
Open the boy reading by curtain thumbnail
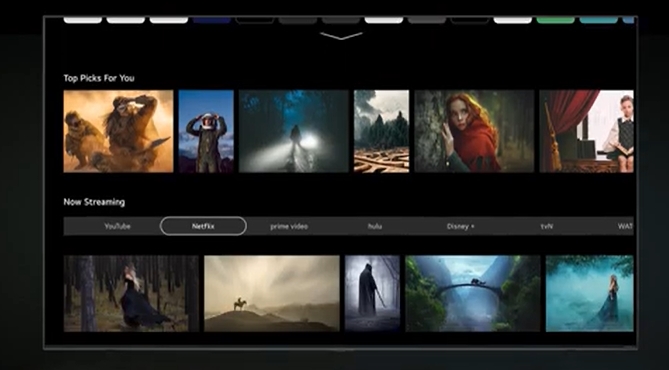pyautogui.click(x=586, y=131)
